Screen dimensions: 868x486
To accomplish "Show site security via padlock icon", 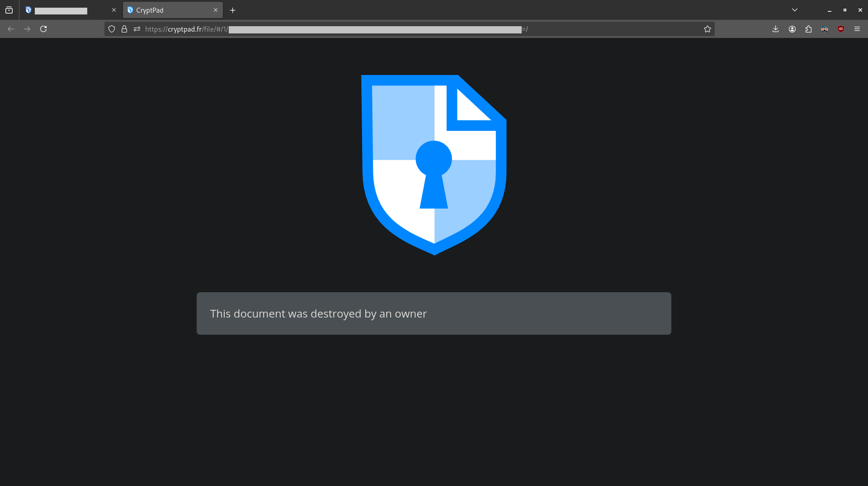I will pos(124,29).
